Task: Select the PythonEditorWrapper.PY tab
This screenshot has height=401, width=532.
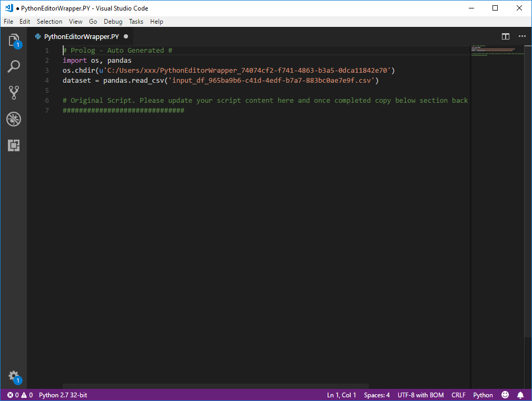Action: click(x=79, y=36)
